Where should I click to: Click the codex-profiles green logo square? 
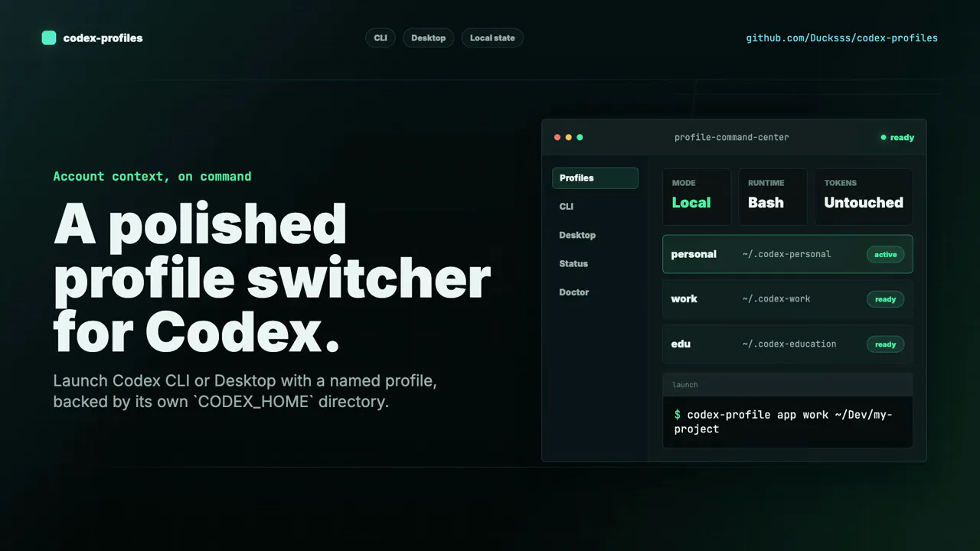49,37
